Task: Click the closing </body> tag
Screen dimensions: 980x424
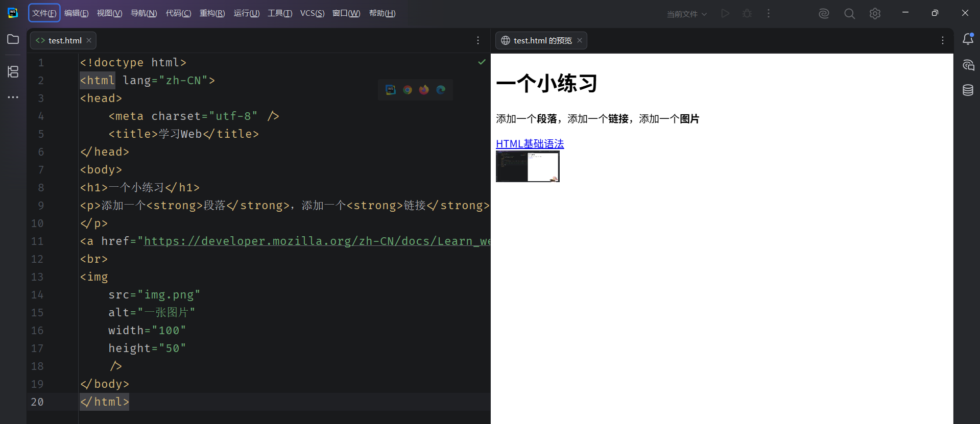Action: point(105,384)
